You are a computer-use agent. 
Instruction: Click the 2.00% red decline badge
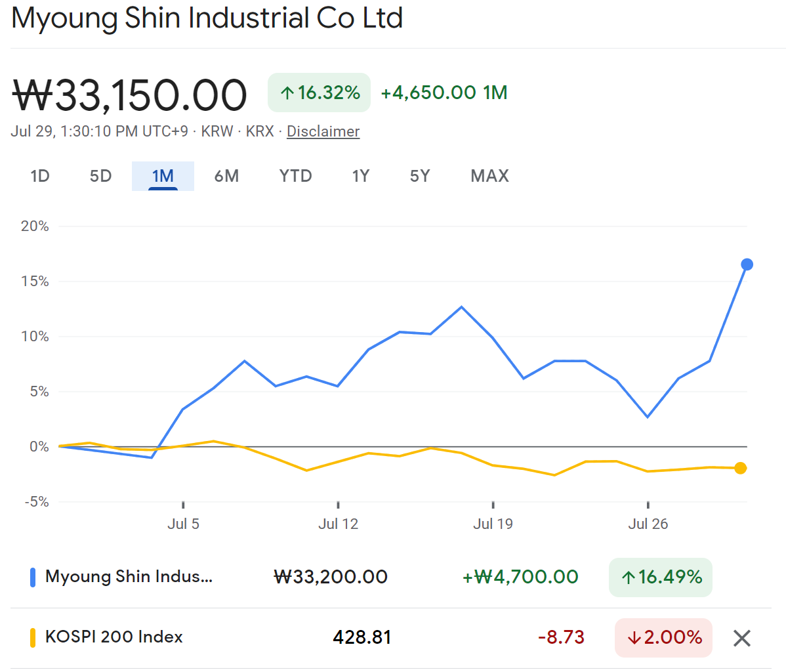point(664,637)
